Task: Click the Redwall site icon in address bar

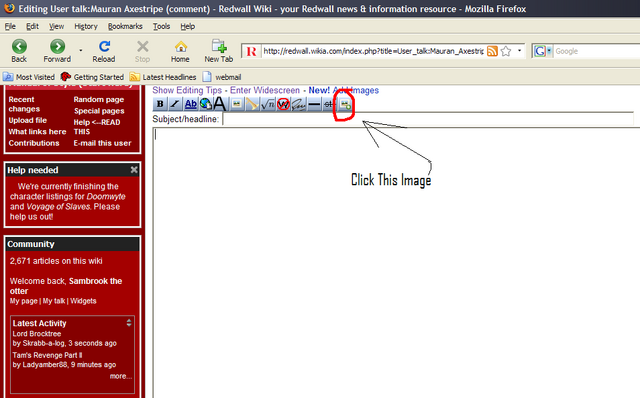Action: (251, 51)
